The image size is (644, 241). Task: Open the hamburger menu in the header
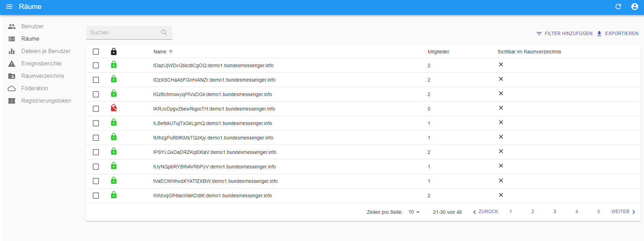9,7
